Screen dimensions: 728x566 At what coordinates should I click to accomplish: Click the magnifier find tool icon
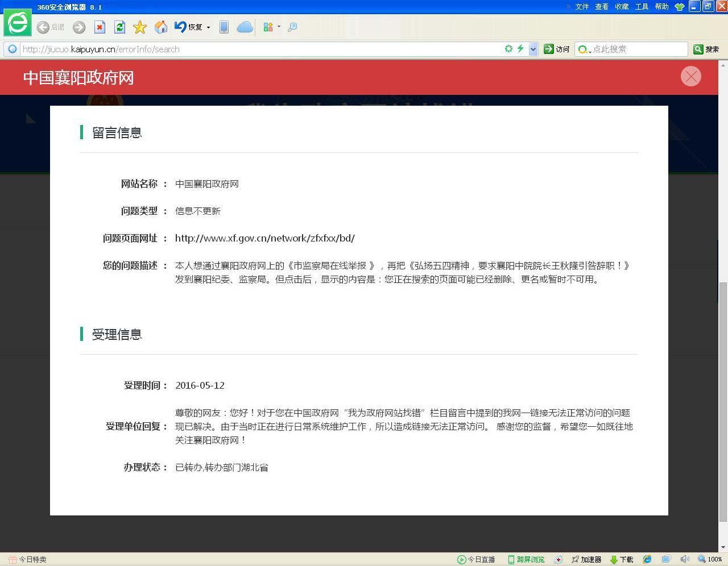[x=292, y=27]
